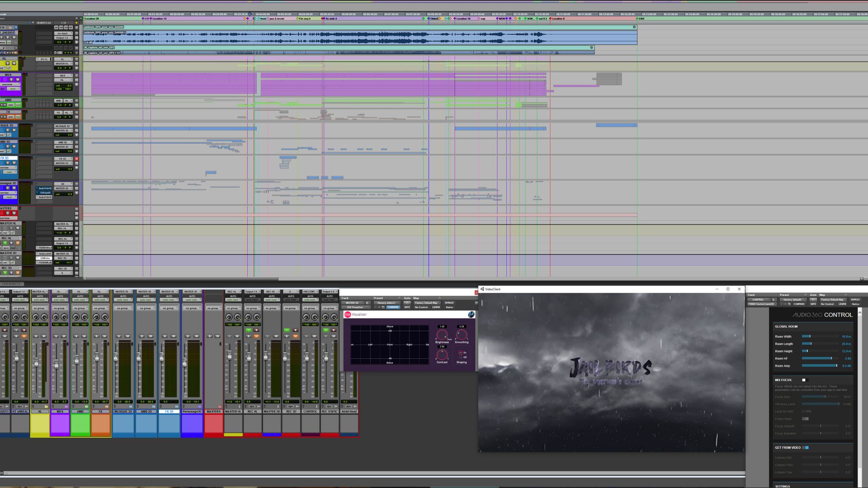Close the O3A Visualiser plugin window
Viewport: 868px width, 488px height.
476,292
